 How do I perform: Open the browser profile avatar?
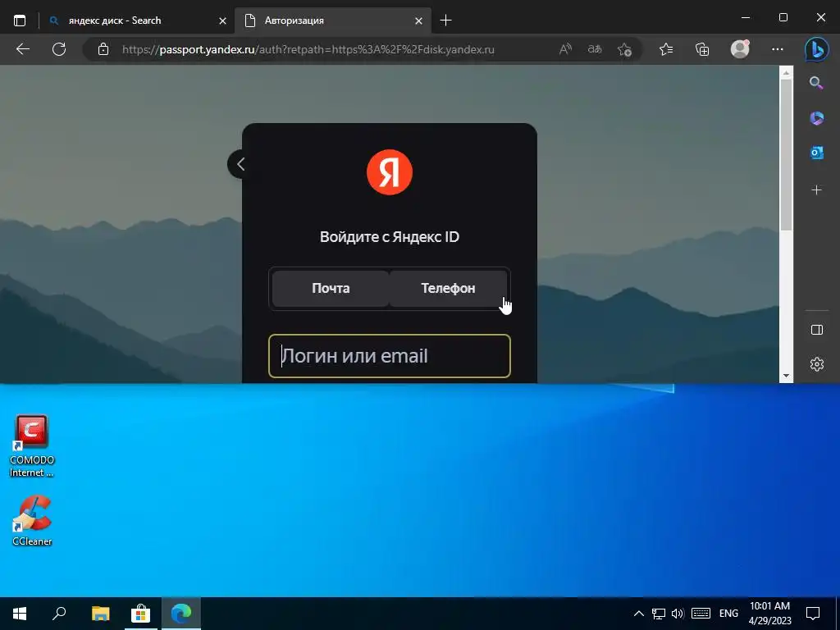tap(740, 48)
